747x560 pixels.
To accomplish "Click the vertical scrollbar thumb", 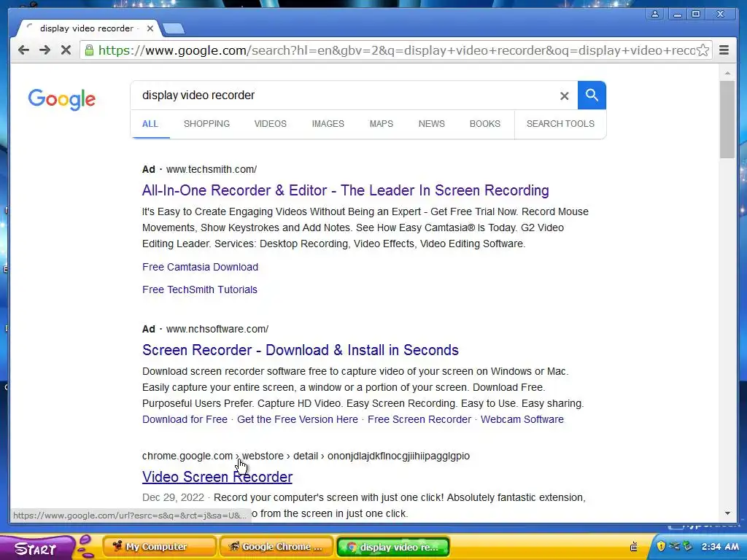I will coord(727,119).
